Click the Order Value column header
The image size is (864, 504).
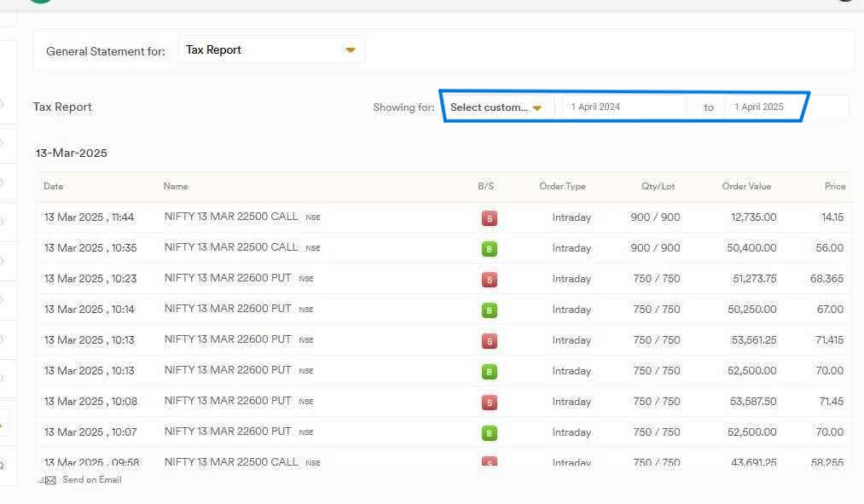tap(746, 186)
